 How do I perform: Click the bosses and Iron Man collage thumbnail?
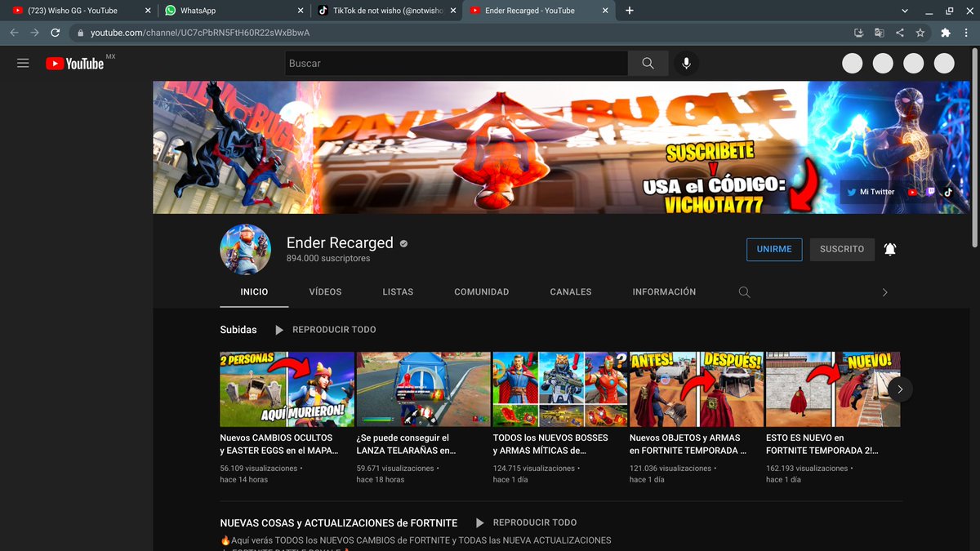pyautogui.click(x=560, y=389)
